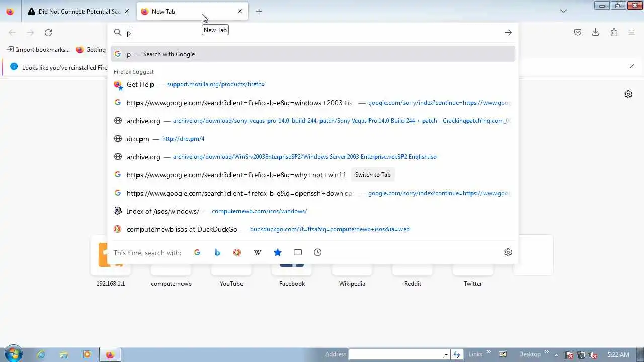Search this time with Wikipedia icon
The width and height of the screenshot is (644, 362).
coord(258,252)
